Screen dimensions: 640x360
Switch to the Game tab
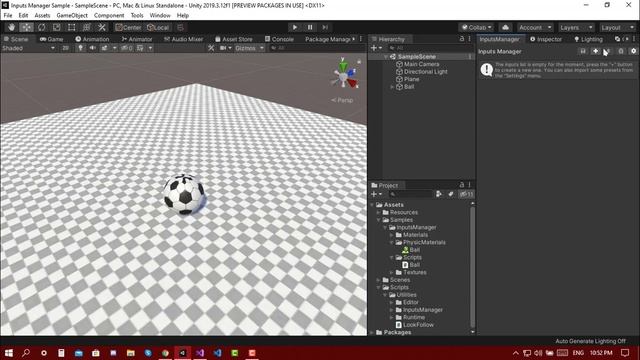click(51, 39)
